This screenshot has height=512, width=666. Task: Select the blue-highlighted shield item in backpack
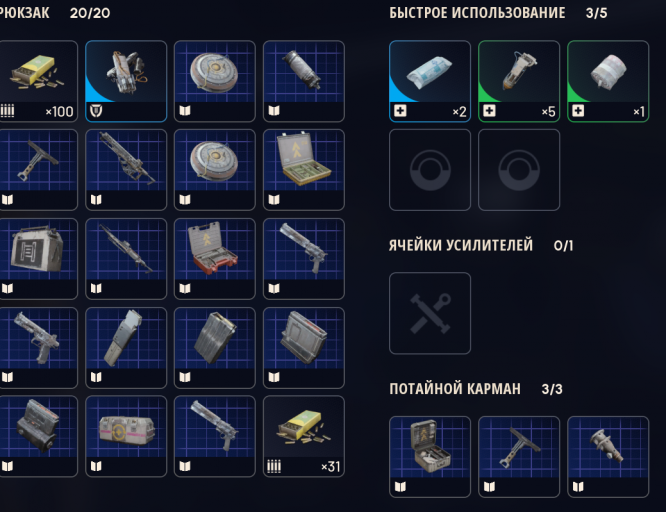[x=126, y=81]
